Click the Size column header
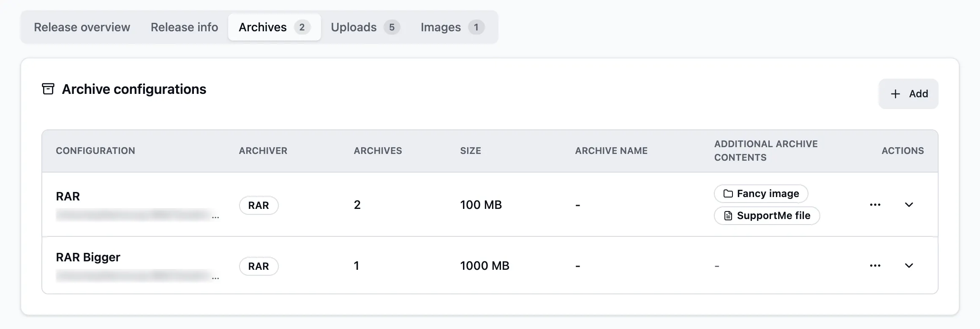This screenshot has width=980, height=329. click(471, 151)
